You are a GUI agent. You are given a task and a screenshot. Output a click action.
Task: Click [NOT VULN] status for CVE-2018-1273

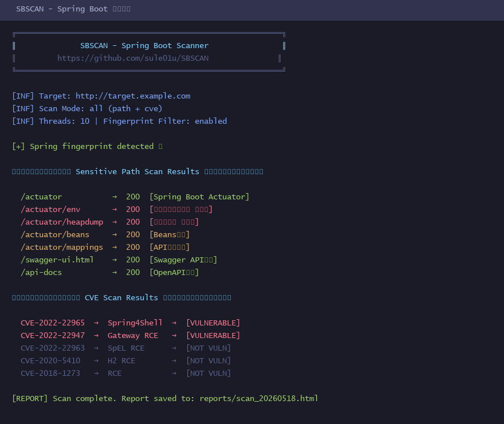pos(208,374)
